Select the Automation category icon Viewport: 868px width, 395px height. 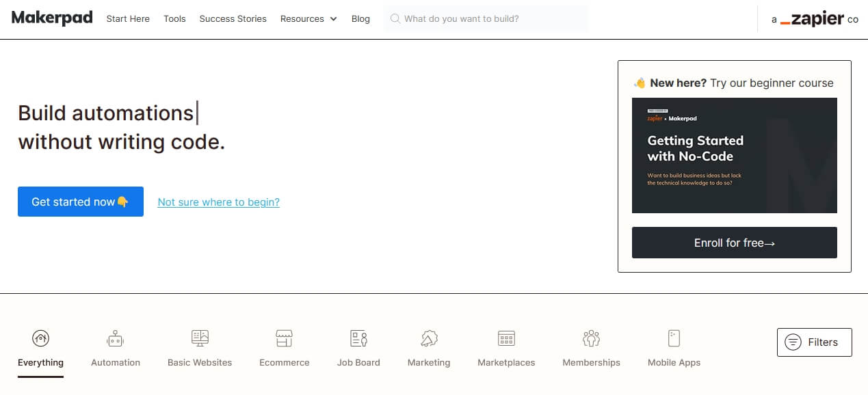[x=114, y=338]
